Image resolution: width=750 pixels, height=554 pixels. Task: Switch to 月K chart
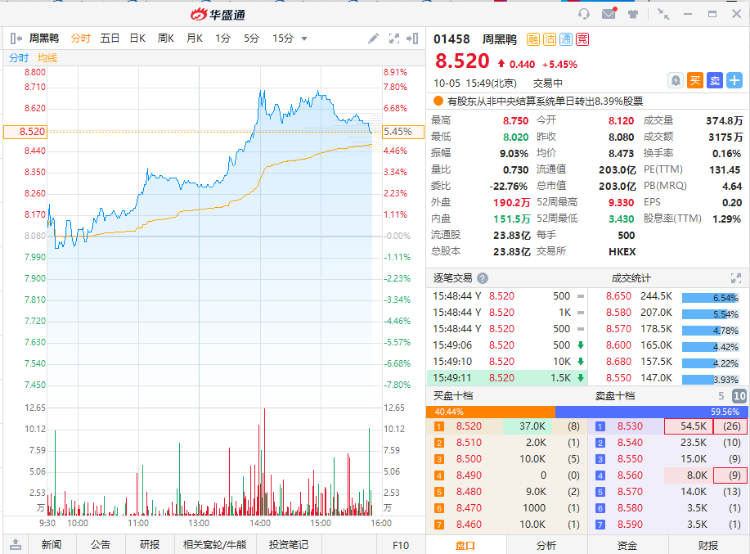194,38
